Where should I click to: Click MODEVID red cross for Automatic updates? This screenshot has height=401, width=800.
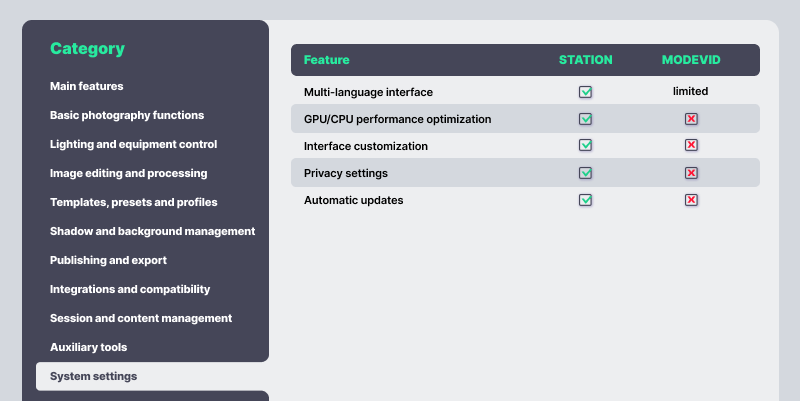pos(690,200)
